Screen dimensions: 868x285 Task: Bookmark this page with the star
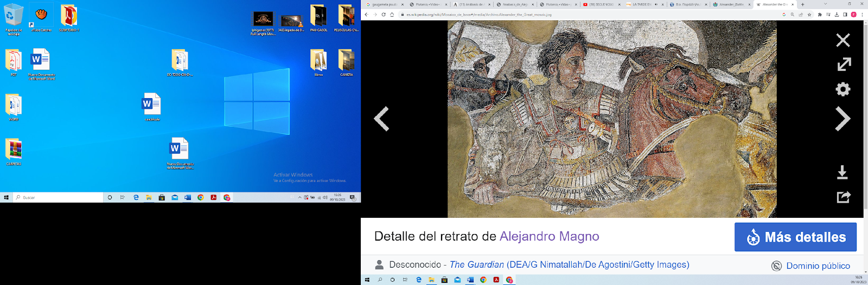pyautogui.click(x=809, y=15)
